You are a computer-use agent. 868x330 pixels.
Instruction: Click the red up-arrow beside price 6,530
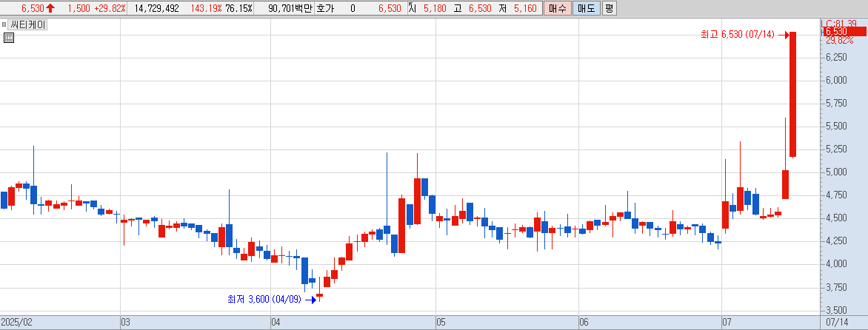(51, 8)
